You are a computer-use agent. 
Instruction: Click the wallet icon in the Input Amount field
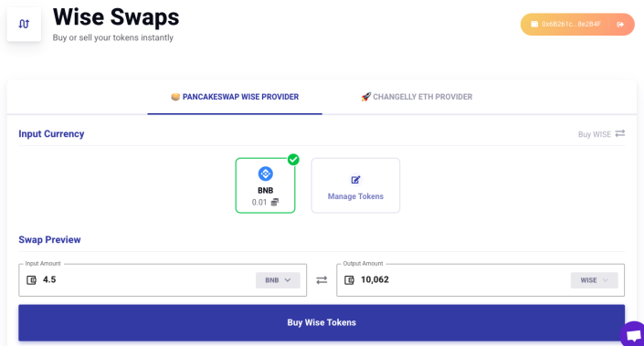pos(31,280)
